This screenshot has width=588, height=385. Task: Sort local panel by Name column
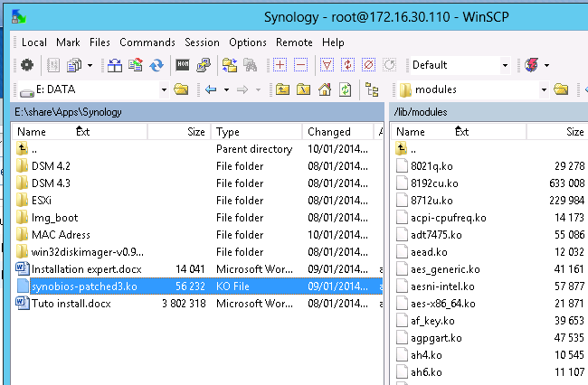coord(80,132)
